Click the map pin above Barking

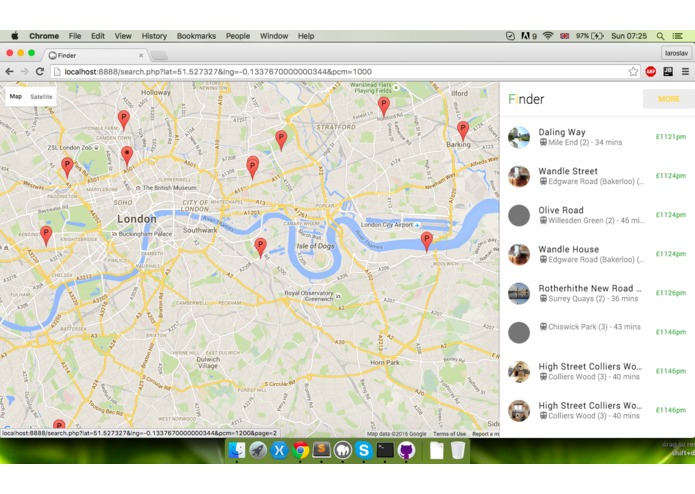click(463, 131)
